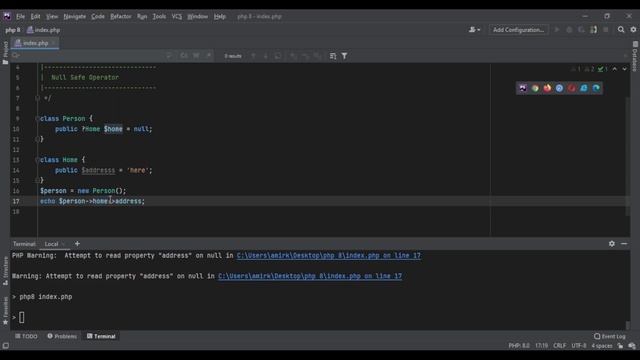The height and width of the screenshot is (360, 640).
Task: Open search history dropdown in find bar
Action: (x=16, y=56)
